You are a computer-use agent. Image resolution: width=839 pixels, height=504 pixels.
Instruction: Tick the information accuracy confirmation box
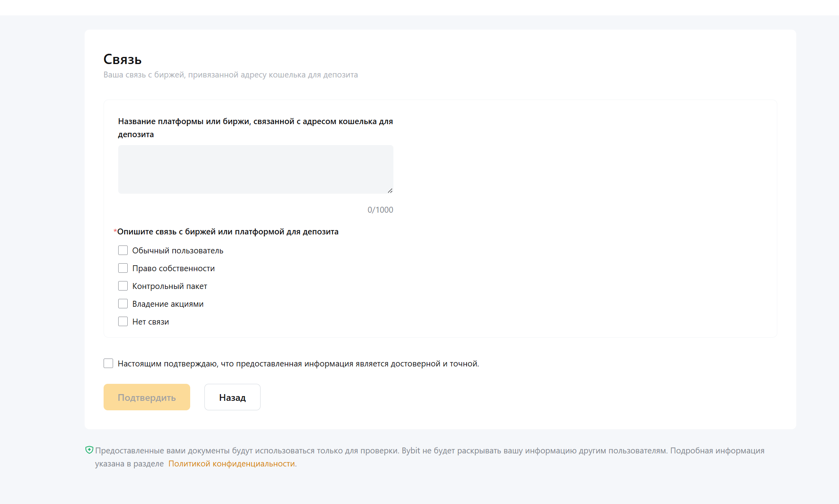[108, 364]
